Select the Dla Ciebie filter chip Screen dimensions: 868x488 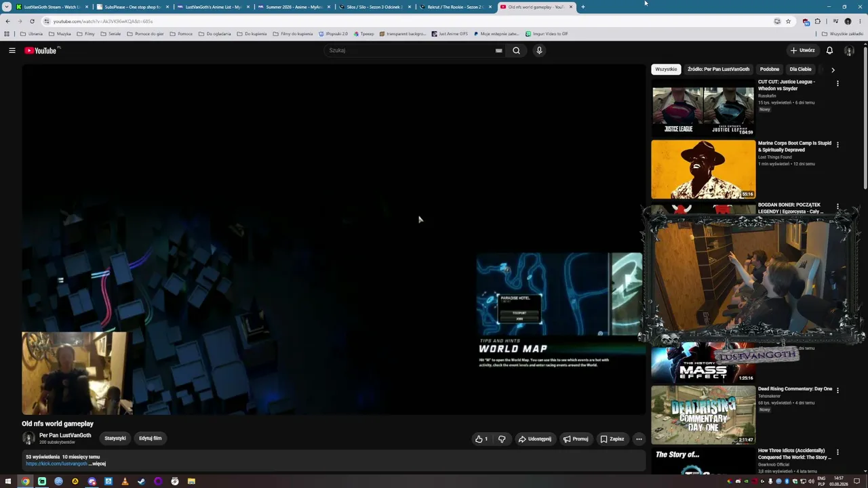pos(800,69)
